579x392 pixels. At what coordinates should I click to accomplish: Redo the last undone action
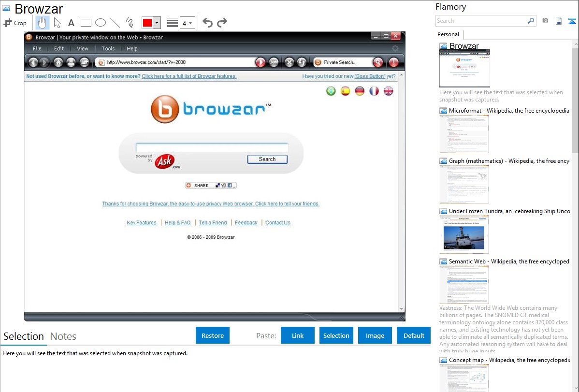pyautogui.click(x=222, y=23)
